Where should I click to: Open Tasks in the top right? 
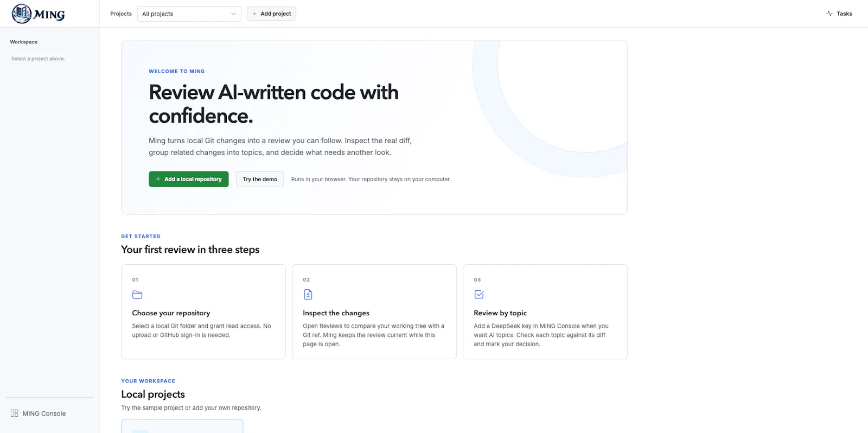[x=839, y=14]
